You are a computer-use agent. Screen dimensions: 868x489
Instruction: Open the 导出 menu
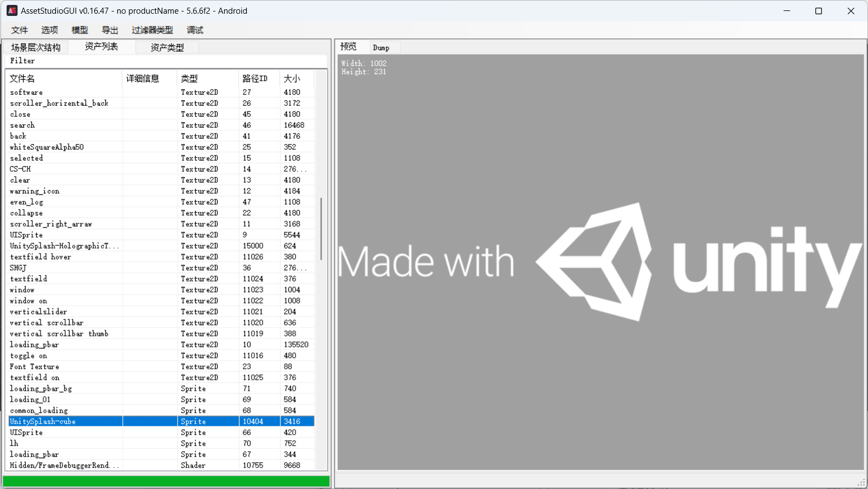pos(110,30)
